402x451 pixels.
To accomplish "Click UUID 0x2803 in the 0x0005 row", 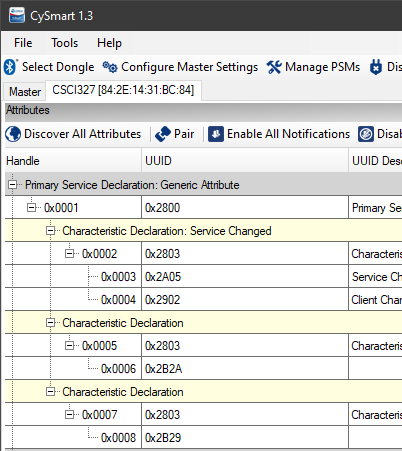I will pyautogui.click(x=245, y=346).
